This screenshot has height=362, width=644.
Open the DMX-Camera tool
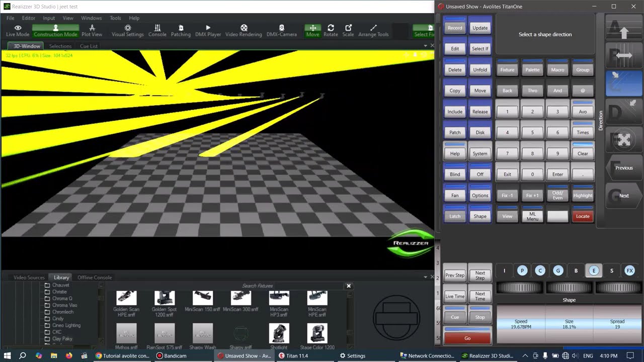pyautogui.click(x=281, y=31)
